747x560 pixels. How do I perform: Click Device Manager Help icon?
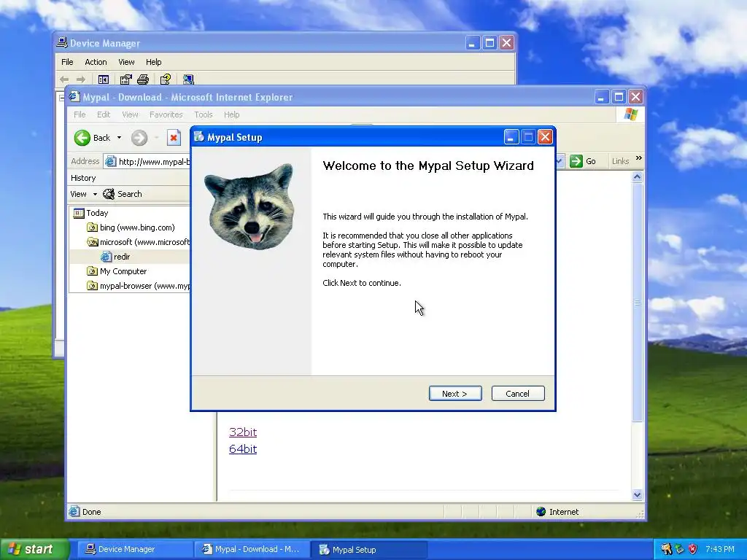point(166,79)
